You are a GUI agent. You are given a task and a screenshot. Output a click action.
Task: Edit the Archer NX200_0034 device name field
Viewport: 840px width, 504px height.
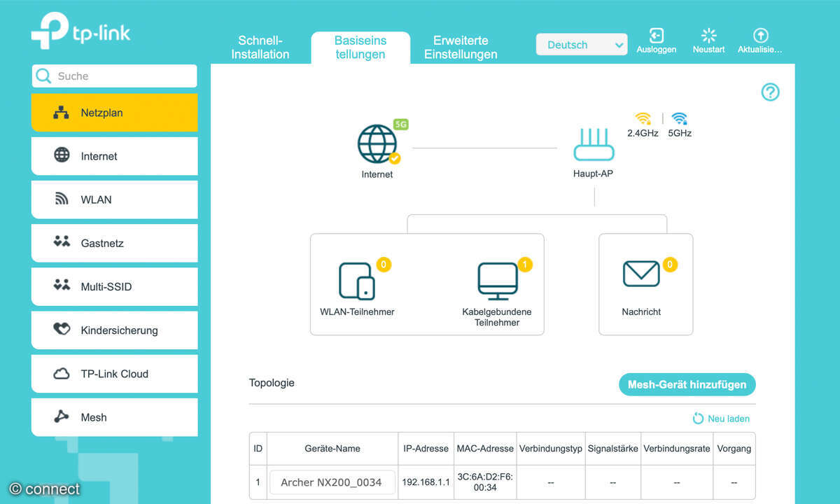click(332, 482)
